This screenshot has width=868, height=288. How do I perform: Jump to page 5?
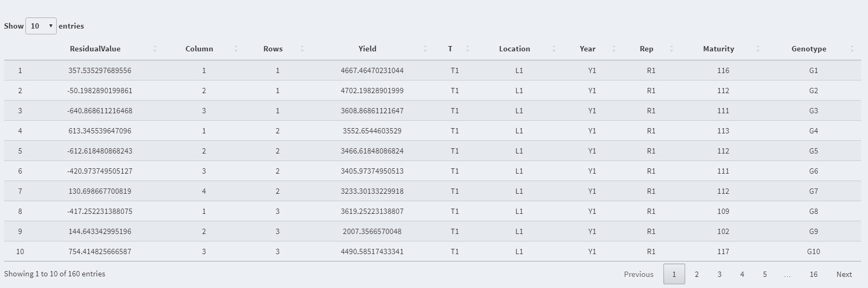click(x=765, y=274)
